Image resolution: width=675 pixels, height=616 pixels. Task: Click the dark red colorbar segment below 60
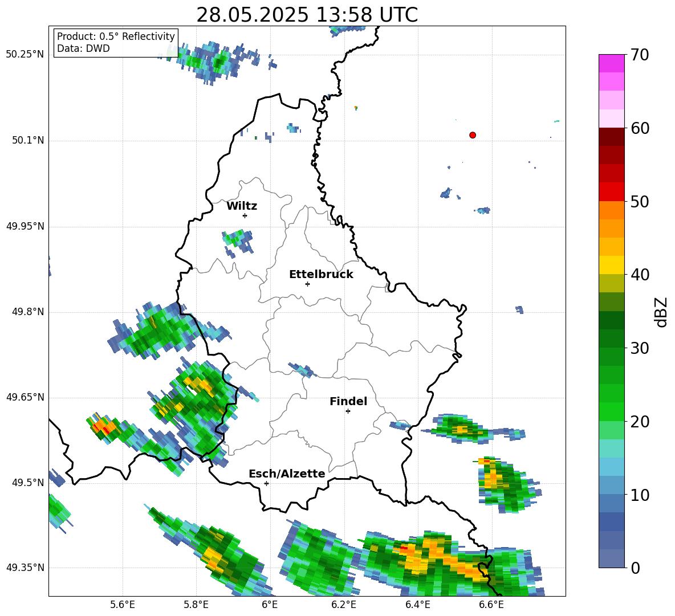(x=611, y=137)
